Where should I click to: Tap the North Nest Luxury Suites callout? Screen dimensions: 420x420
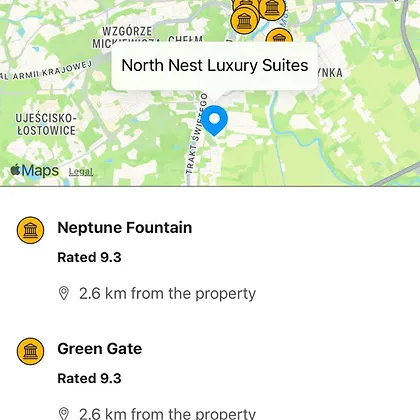pos(215,66)
